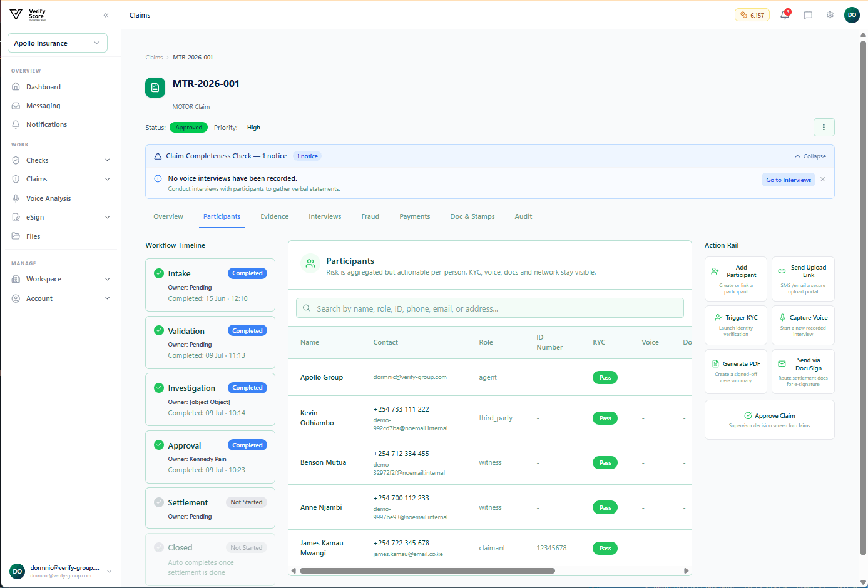Open Files in the sidebar
The width and height of the screenshot is (868, 588).
(x=33, y=236)
